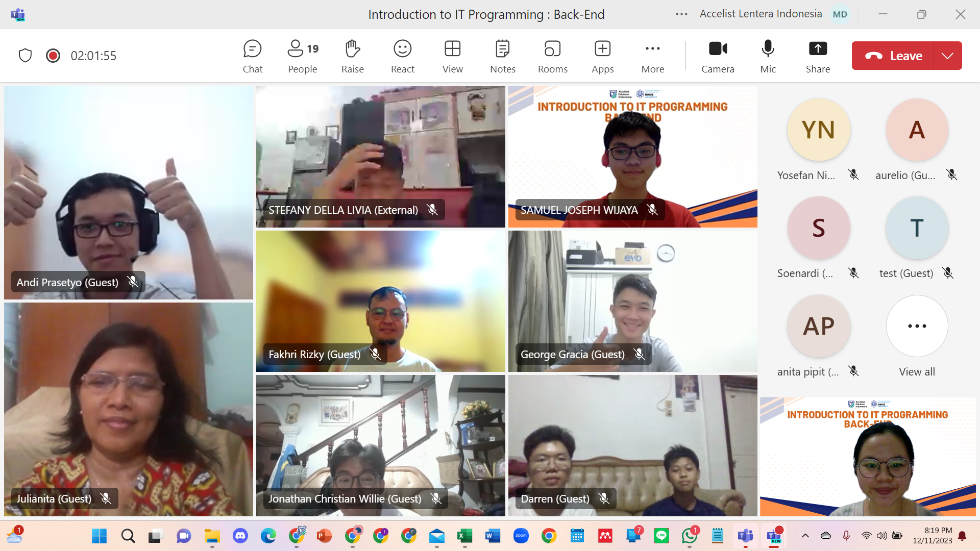Click Samuel Joseph Wijaya's name label
This screenshot has width=980, height=551.
(579, 210)
